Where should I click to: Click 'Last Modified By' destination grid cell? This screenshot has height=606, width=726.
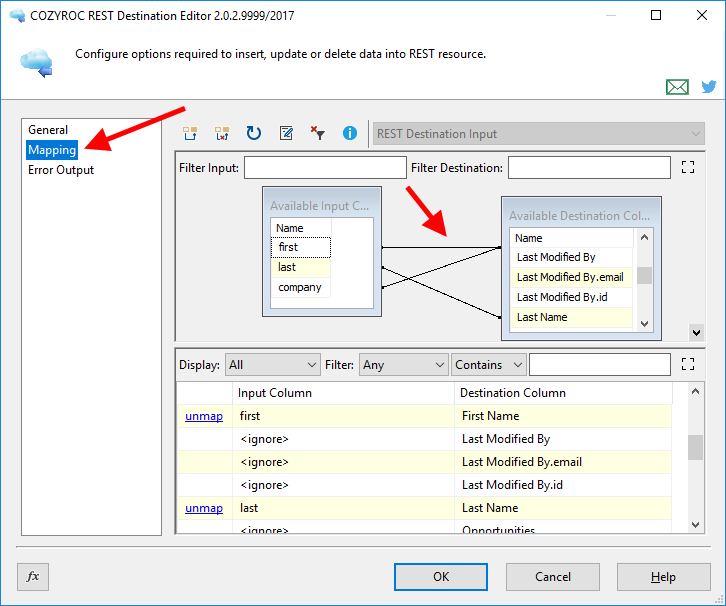563,439
